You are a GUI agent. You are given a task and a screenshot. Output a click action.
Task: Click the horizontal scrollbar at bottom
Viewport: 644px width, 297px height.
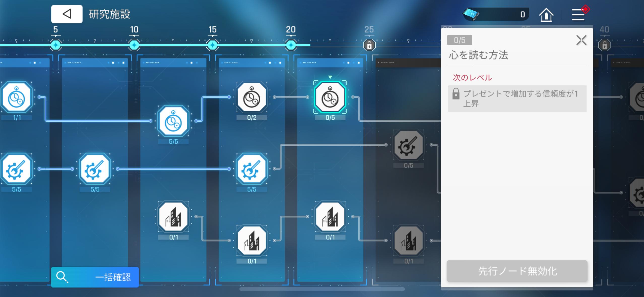pos(322,289)
